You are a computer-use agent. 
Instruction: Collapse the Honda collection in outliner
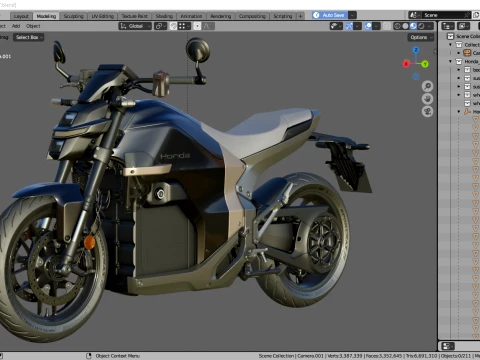tap(450, 61)
